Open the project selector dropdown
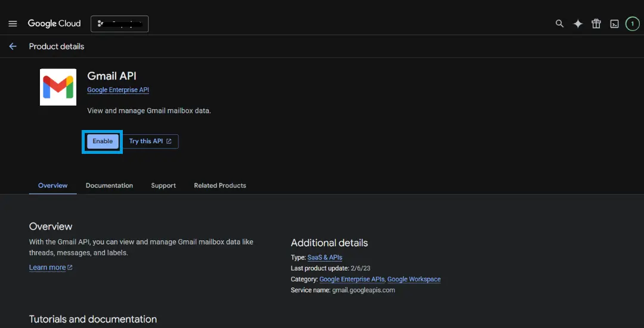Viewport: 644px width, 328px height. tap(119, 24)
